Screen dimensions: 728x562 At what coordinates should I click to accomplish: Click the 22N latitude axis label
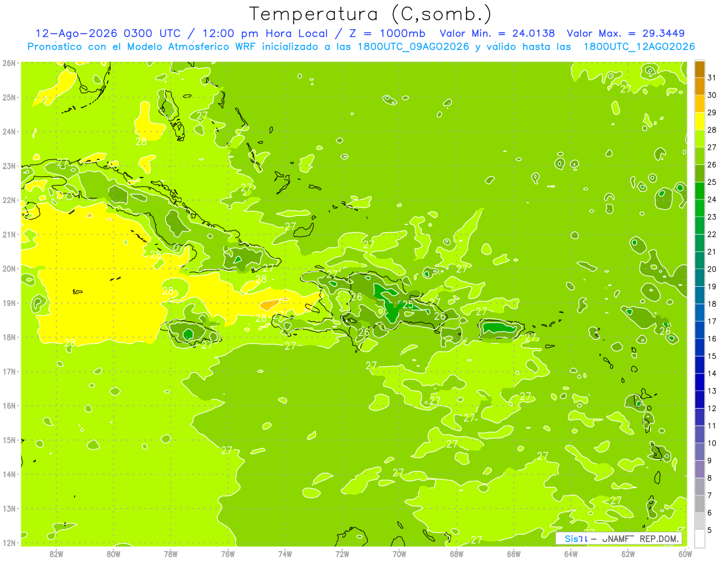9,200
